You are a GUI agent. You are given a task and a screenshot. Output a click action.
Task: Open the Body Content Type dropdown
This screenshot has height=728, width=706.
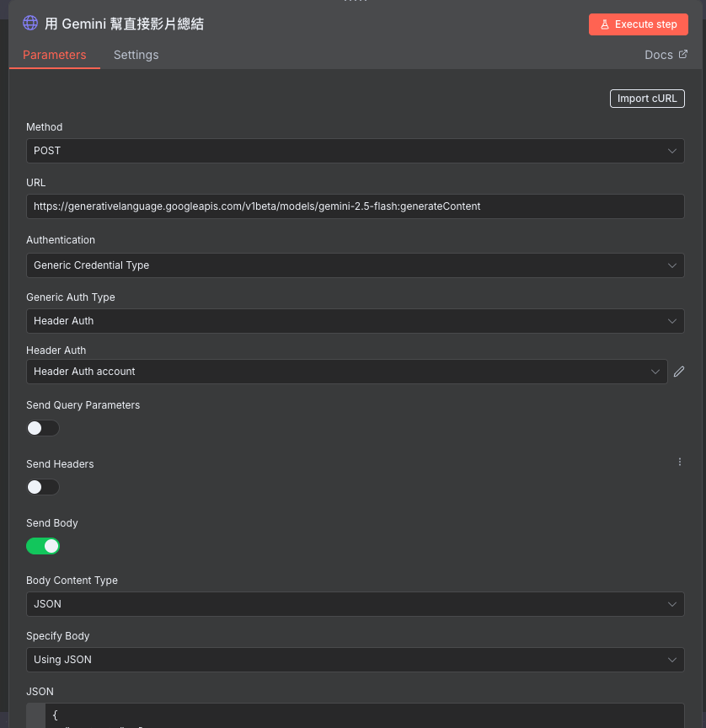coord(355,604)
